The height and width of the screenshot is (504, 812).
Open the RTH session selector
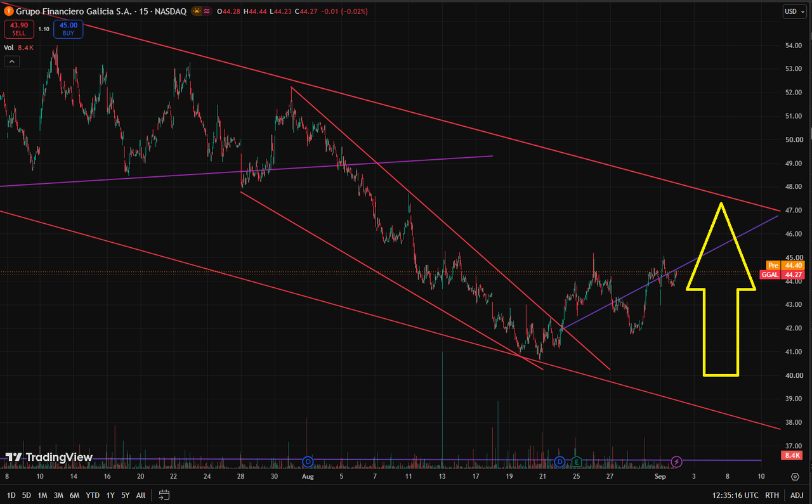click(x=772, y=495)
